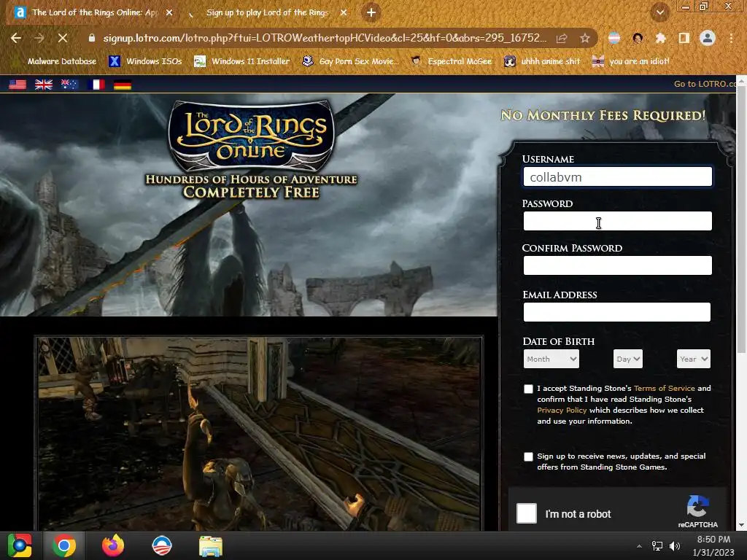
Task: Click the padlock site info icon
Action: coord(92,38)
